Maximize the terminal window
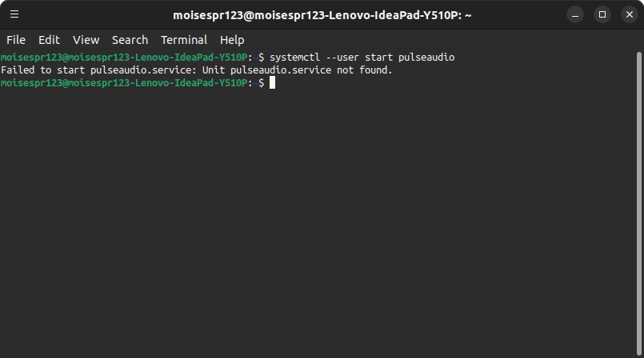The image size is (644, 358). [602, 14]
